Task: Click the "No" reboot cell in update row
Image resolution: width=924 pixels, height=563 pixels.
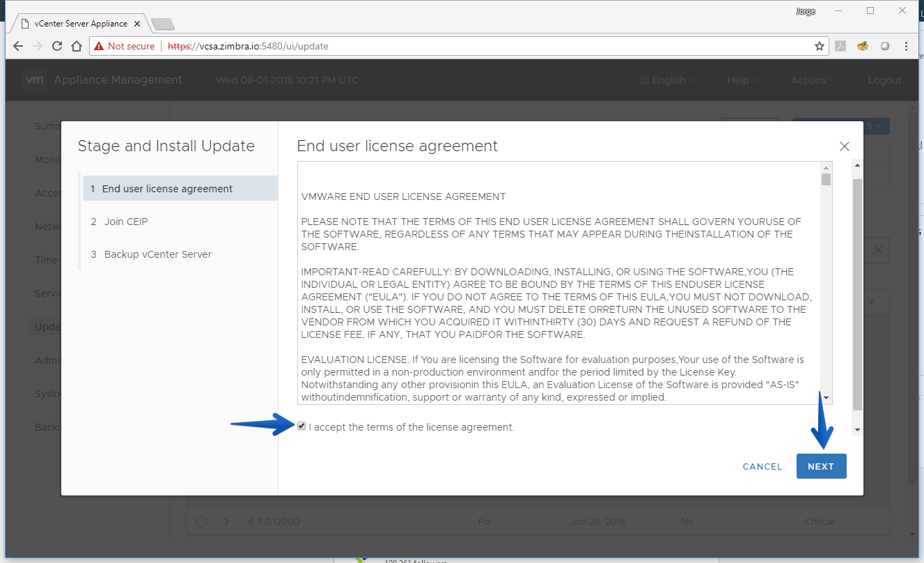Action: coord(687,522)
